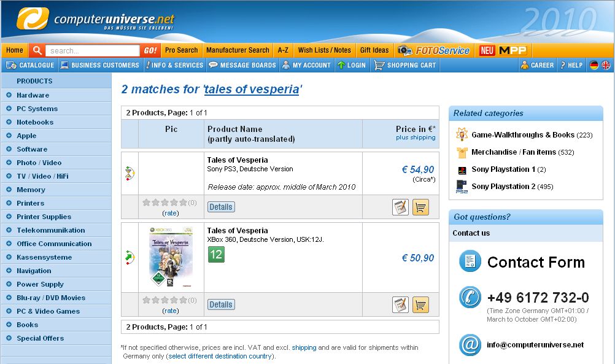Open Special Offers in sidebar
The image size is (615, 364).
point(41,338)
